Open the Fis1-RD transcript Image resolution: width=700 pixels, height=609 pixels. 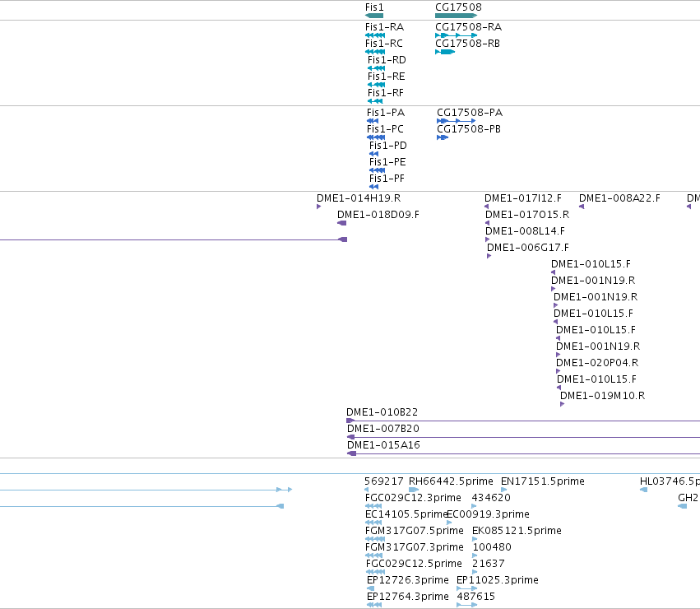click(x=387, y=60)
